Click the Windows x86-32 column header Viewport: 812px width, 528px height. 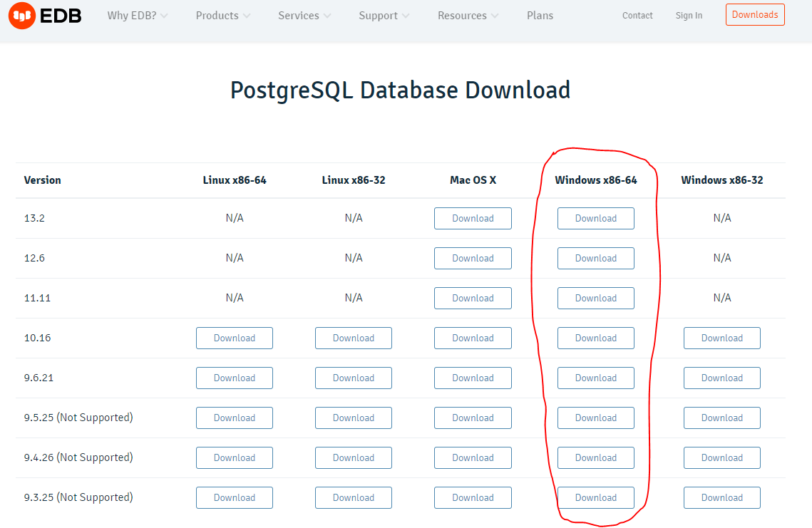click(x=722, y=180)
